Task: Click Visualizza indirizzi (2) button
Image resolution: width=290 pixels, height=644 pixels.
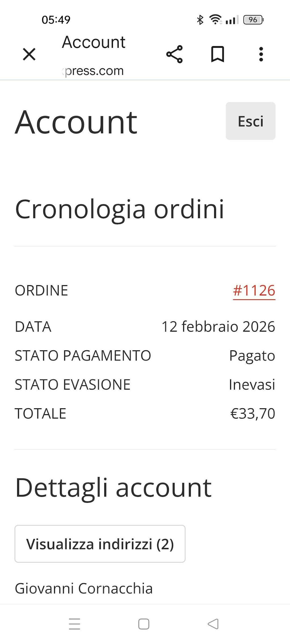Action: [100, 544]
